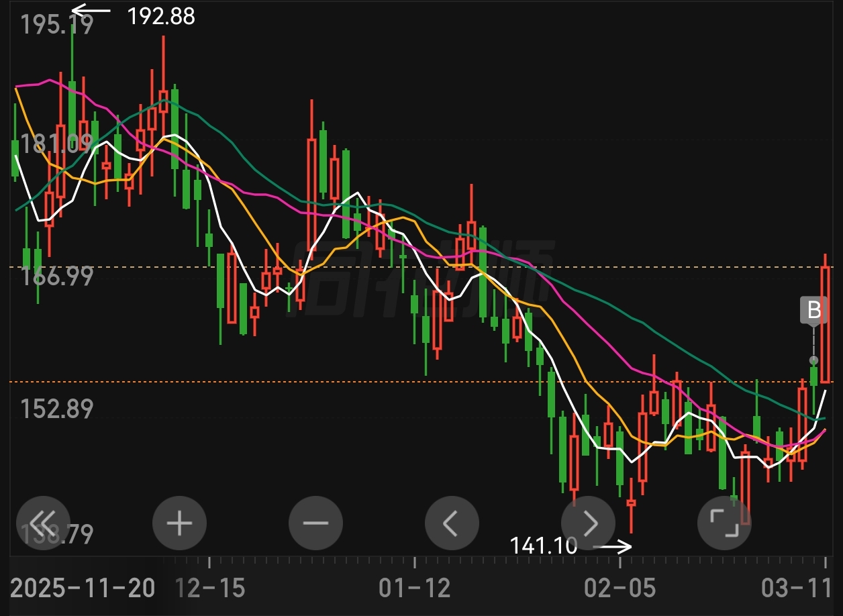Zoom out with the minus button

[x=315, y=523]
